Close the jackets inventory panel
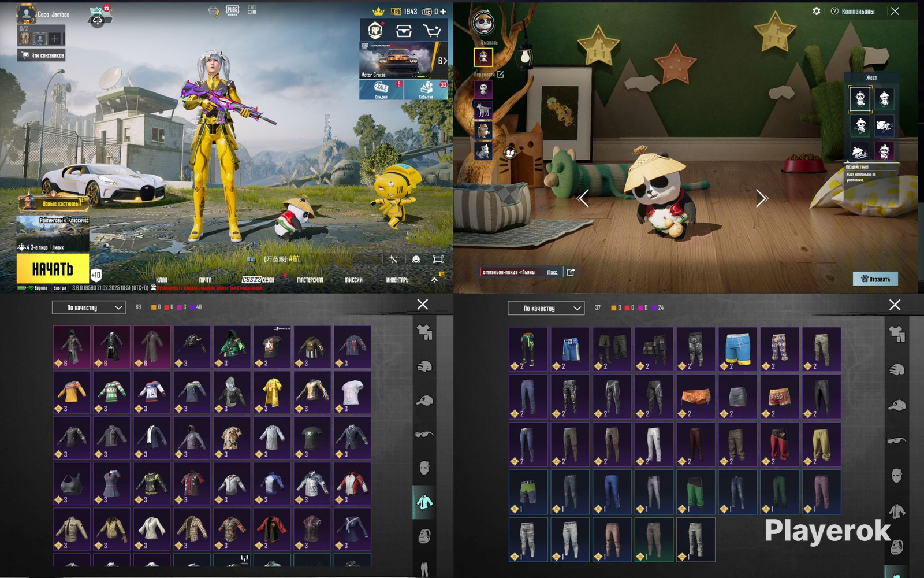924x578 pixels. 423,304
